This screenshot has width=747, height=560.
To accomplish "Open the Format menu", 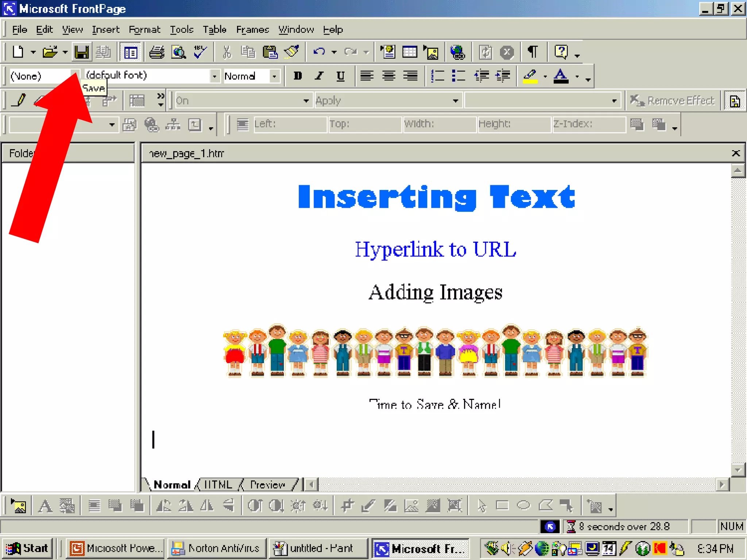I will [x=144, y=30].
